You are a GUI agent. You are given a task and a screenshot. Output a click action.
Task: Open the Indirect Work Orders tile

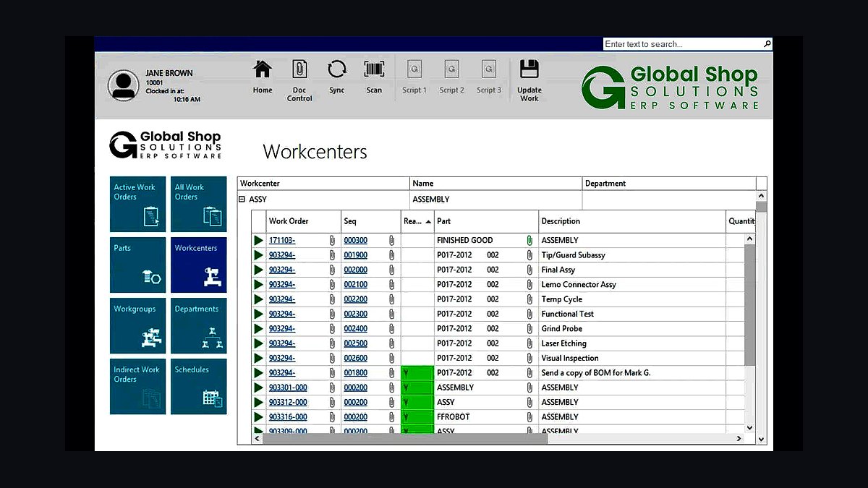pyautogui.click(x=137, y=386)
